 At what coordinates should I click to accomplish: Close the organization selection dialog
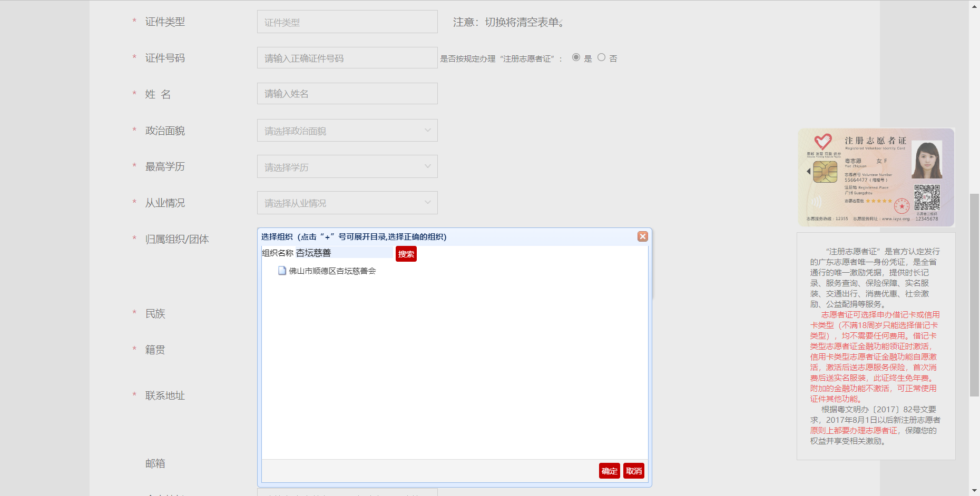642,236
